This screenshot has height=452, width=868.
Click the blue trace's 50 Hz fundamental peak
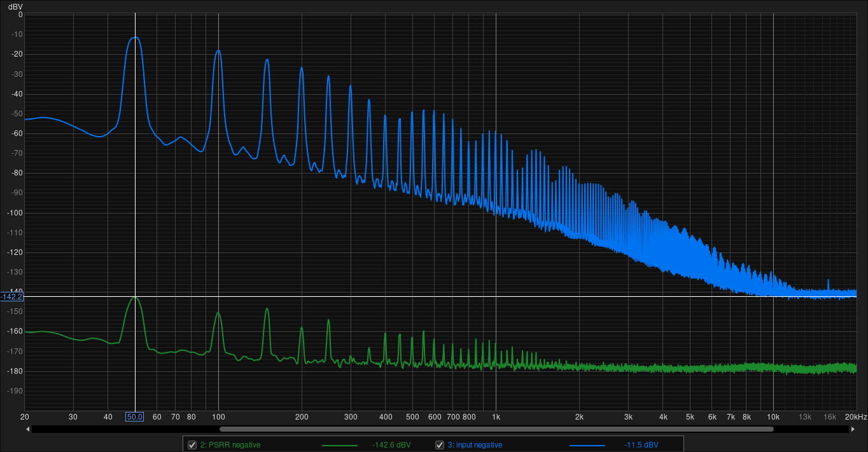134,37
